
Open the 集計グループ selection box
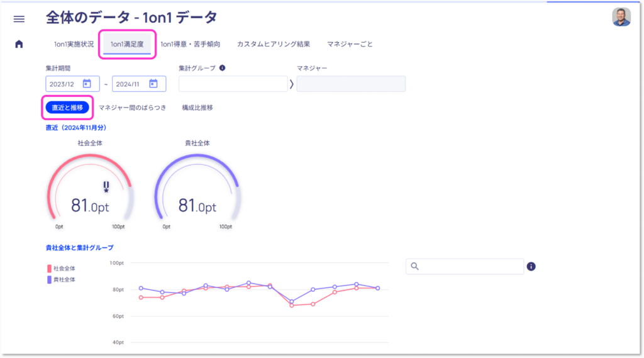point(233,84)
